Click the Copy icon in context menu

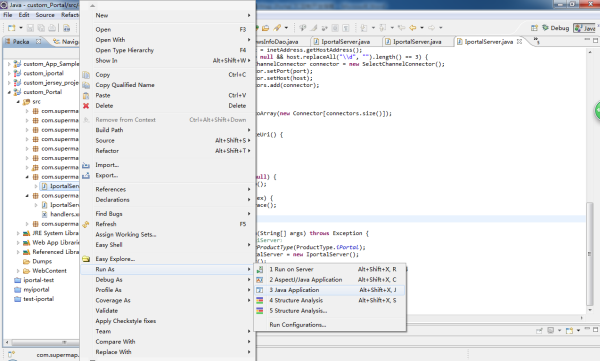(x=86, y=75)
